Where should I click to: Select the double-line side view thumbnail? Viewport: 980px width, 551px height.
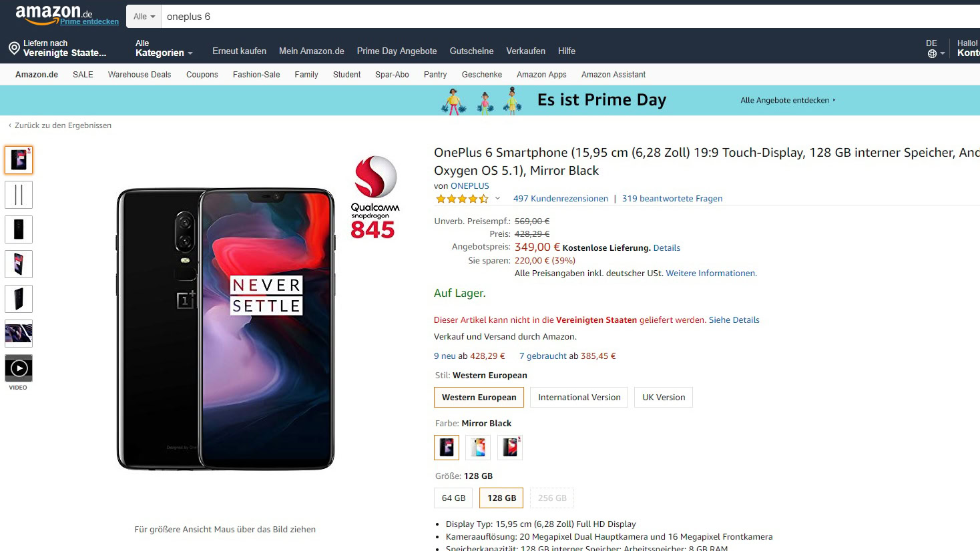click(x=19, y=195)
